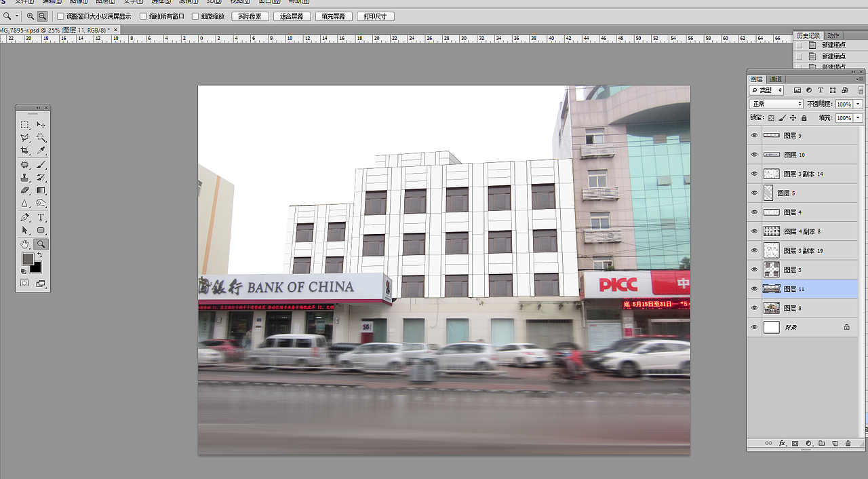Open the blend mode 正常 dropdown
Screen dimensions: 868x479
(x=776, y=104)
